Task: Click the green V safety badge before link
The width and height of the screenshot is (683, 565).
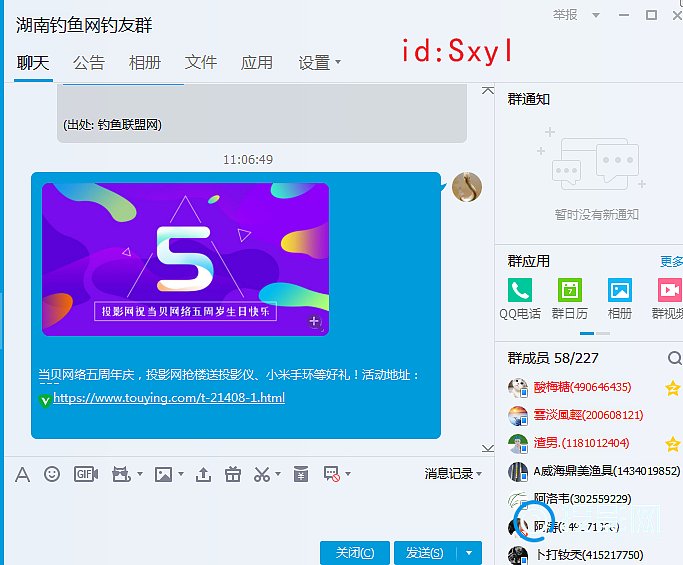Action: (x=45, y=400)
